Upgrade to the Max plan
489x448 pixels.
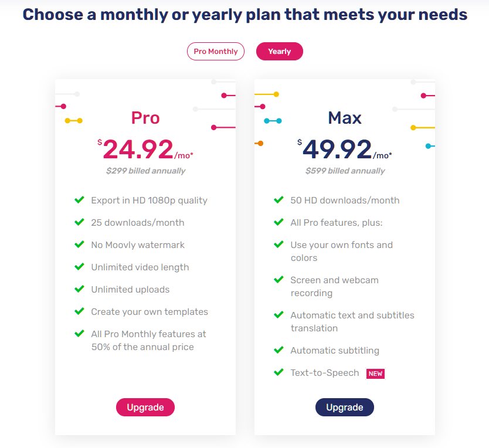click(x=345, y=407)
